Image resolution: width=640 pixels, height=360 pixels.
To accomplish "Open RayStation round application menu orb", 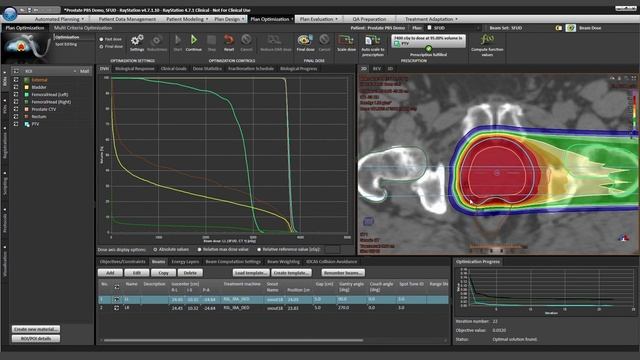I will [10, 13].
